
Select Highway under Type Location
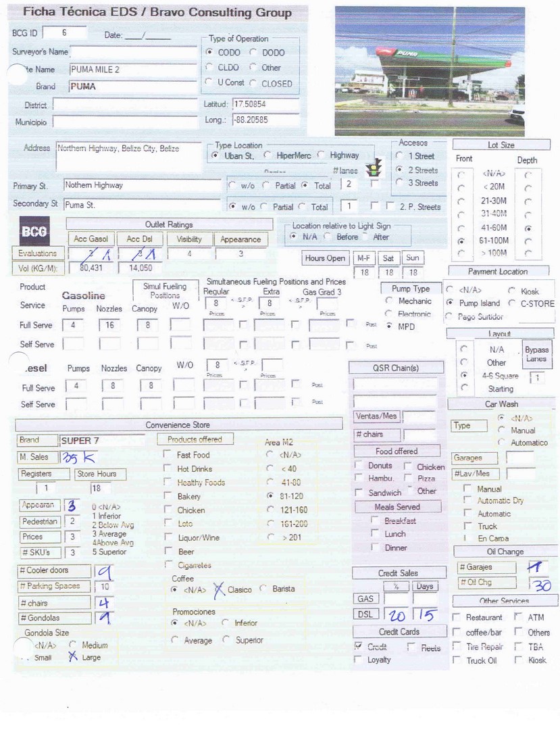(x=322, y=155)
